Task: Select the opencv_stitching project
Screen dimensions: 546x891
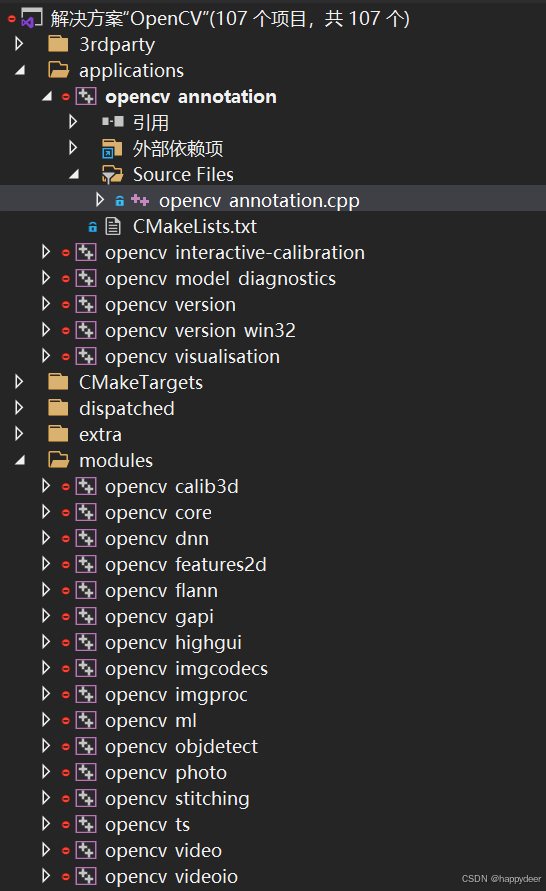Action: click(x=177, y=799)
